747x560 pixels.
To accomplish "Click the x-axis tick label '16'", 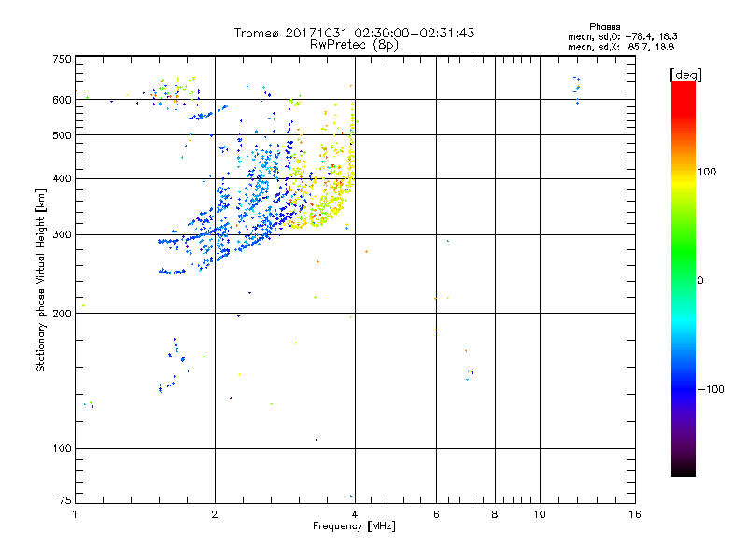I will pyautogui.click(x=635, y=514).
